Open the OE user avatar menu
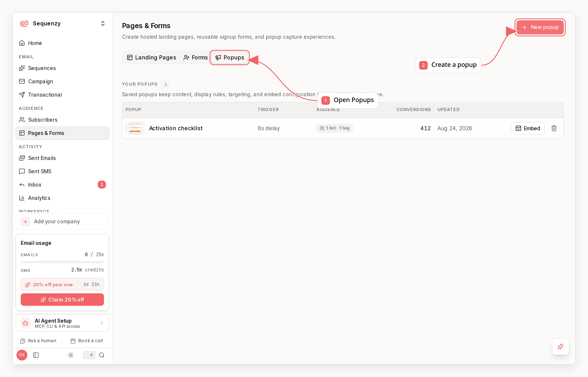588x377 pixels. 22,355
